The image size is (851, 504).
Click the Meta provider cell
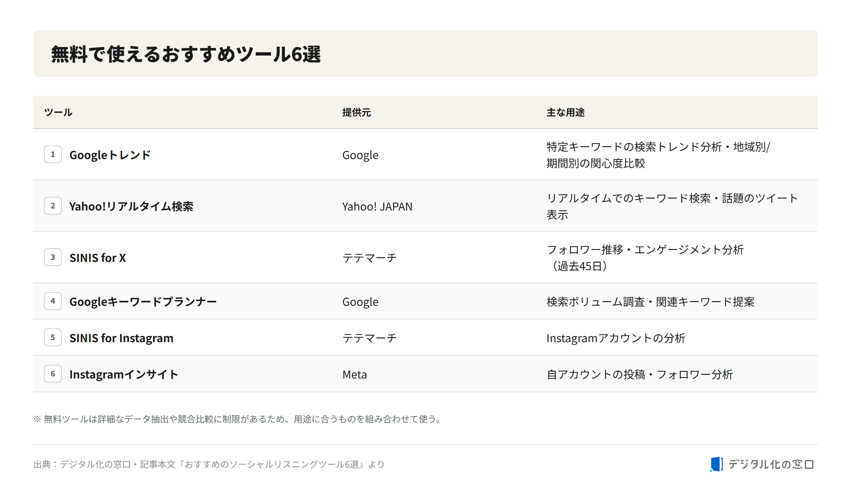[354, 374]
